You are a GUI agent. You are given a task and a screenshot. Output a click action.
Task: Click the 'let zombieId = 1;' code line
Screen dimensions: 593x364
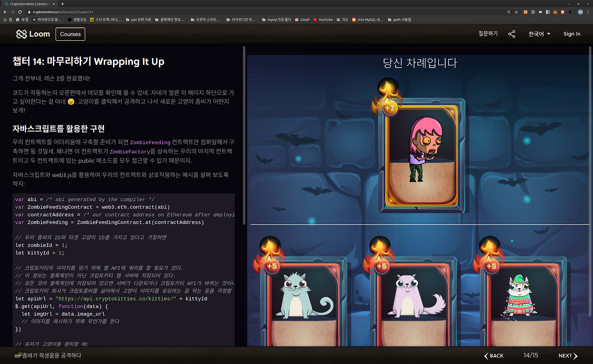(41, 245)
